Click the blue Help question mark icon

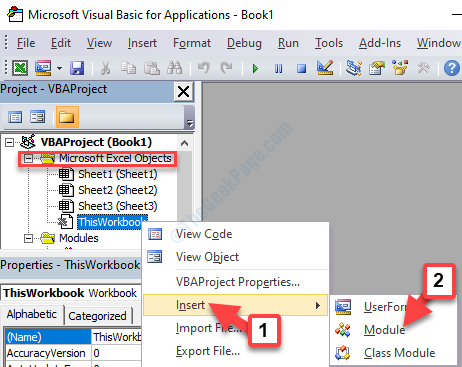click(x=452, y=68)
